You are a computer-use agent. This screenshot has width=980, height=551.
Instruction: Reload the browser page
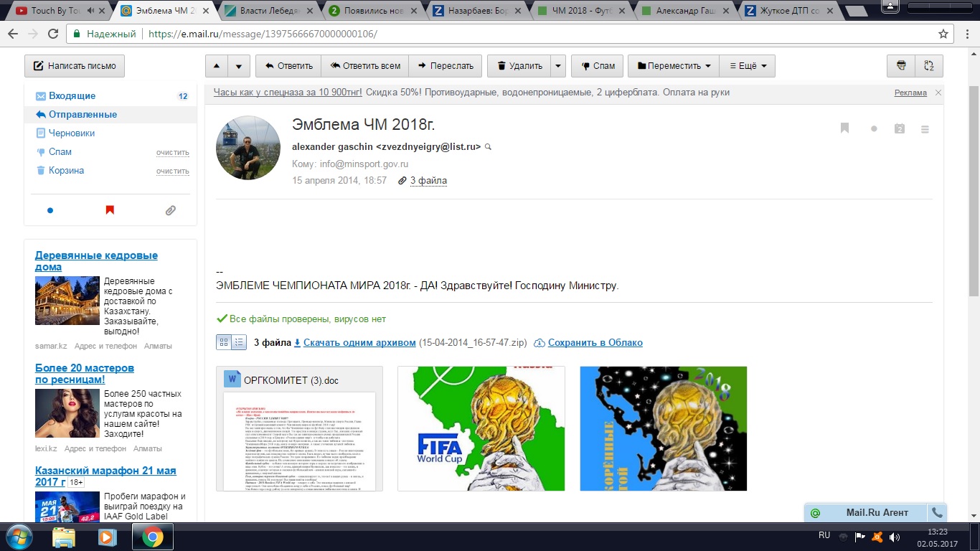(x=53, y=34)
